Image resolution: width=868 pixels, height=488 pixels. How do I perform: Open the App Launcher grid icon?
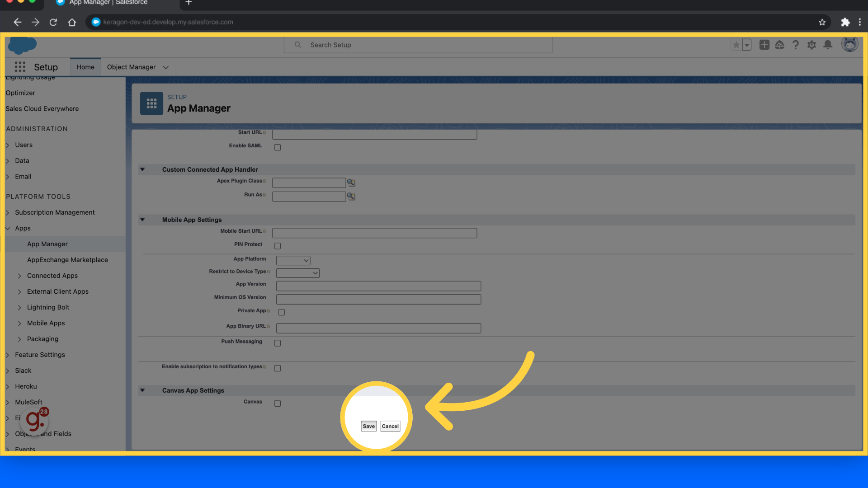point(20,67)
